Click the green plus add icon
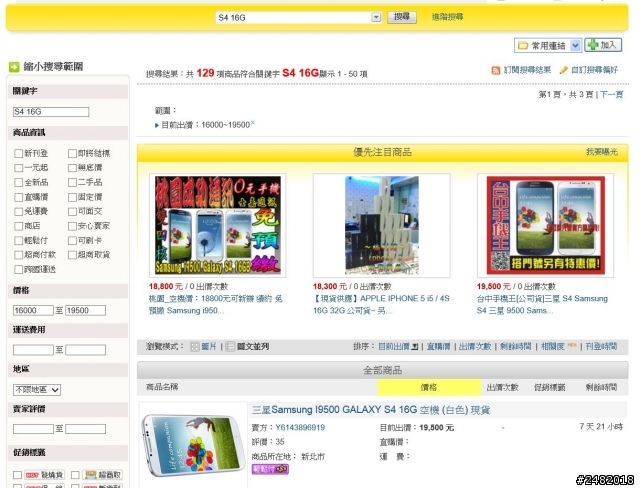Screen dimensions: 640x488 (x=593, y=45)
